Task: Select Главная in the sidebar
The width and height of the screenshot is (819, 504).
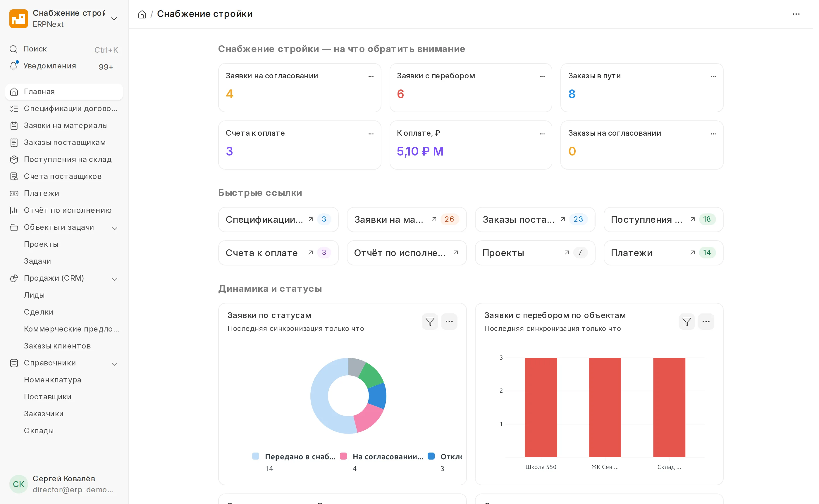Action: click(64, 92)
